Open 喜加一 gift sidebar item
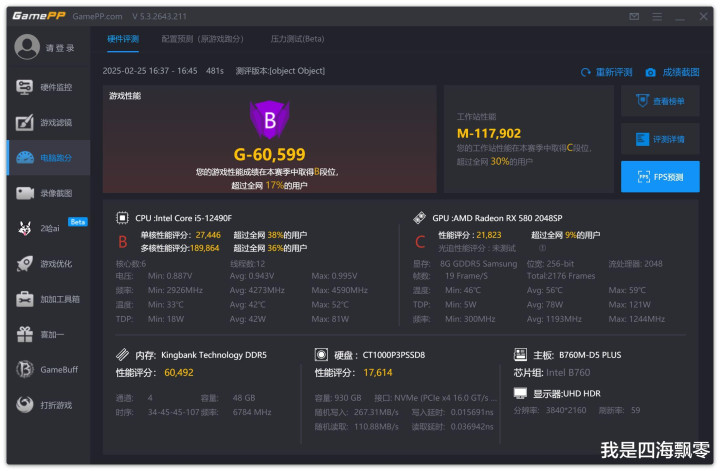Image resolution: width=720 pixels, height=471 pixels. pyautogui.click(x=48, y=334)
